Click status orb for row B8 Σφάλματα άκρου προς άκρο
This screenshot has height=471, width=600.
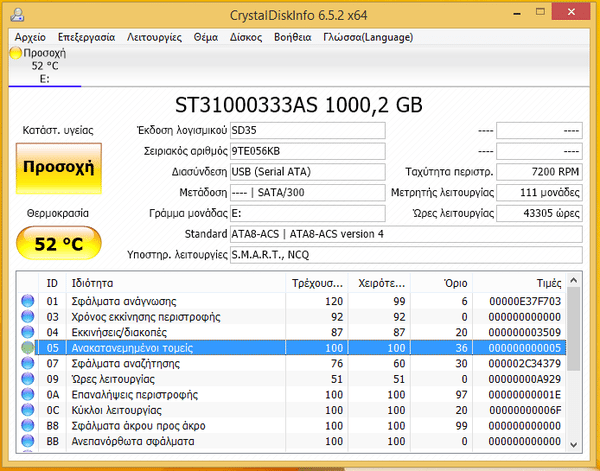click(28, 425)
